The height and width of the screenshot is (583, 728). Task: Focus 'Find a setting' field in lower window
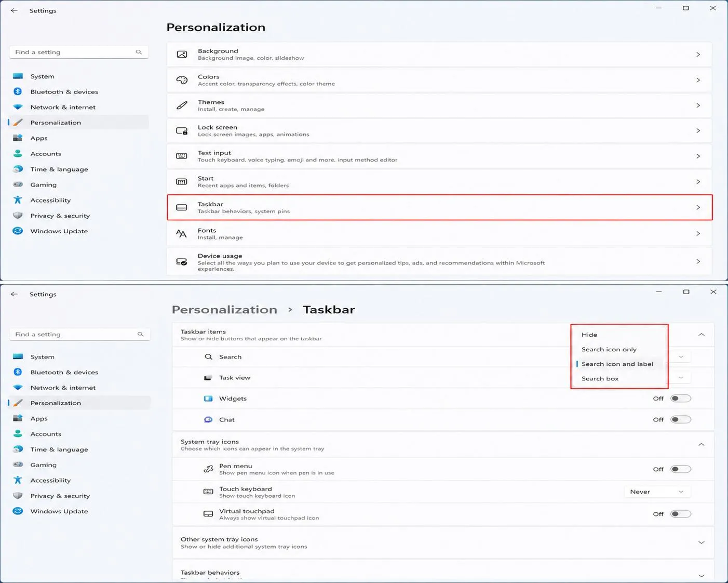79,334
